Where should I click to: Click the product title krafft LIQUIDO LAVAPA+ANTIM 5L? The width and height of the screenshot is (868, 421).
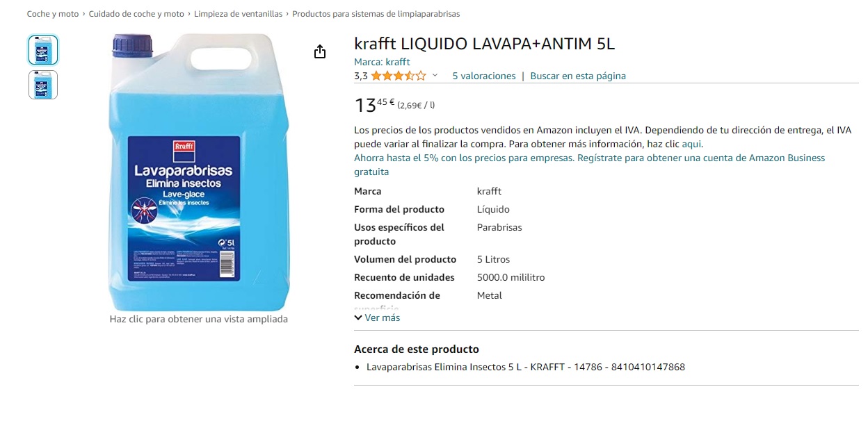pos(485,44)
